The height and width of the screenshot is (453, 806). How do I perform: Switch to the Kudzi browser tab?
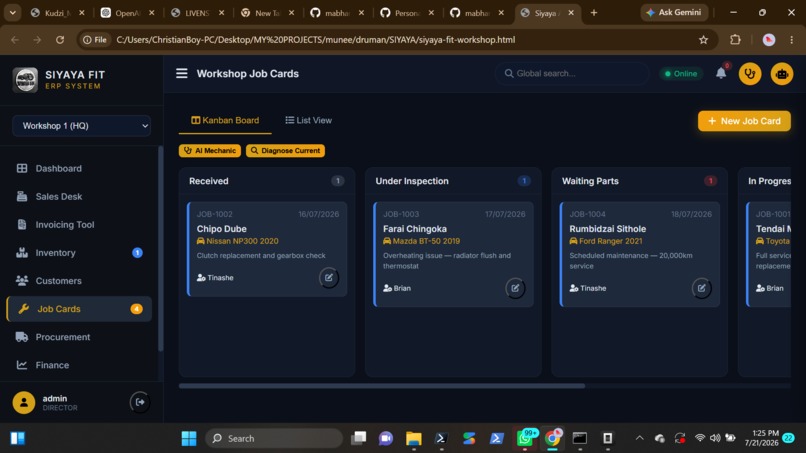pyautogui.click(x=58, y=13)
